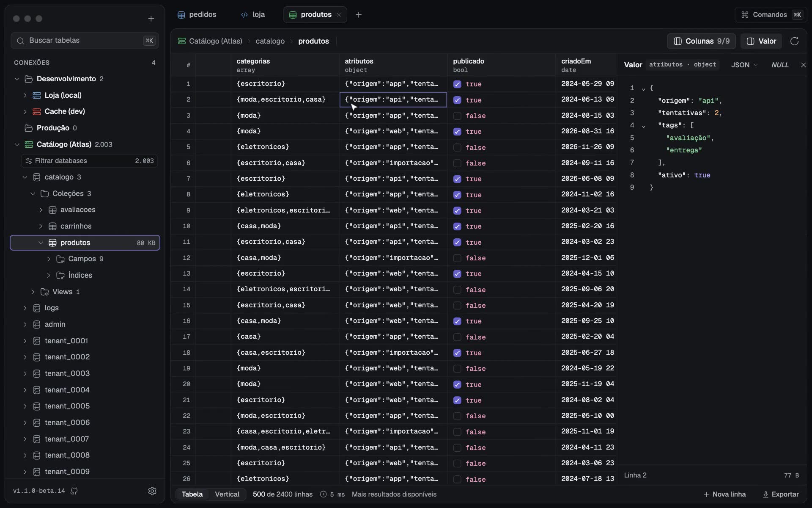Click the filter icon in Filtrar databases
Image resolution: width=812 pixels, height=508 pixels.
(x=29, y=161)
